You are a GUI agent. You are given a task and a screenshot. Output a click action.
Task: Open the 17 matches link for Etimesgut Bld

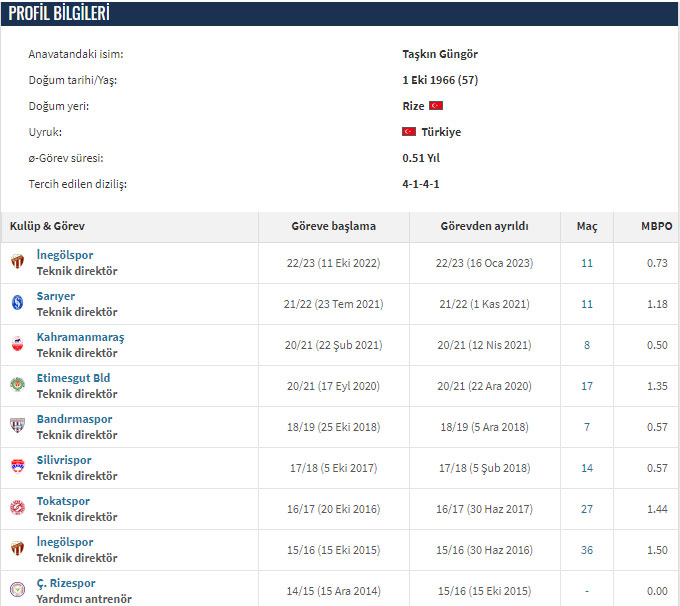point(587,386)
